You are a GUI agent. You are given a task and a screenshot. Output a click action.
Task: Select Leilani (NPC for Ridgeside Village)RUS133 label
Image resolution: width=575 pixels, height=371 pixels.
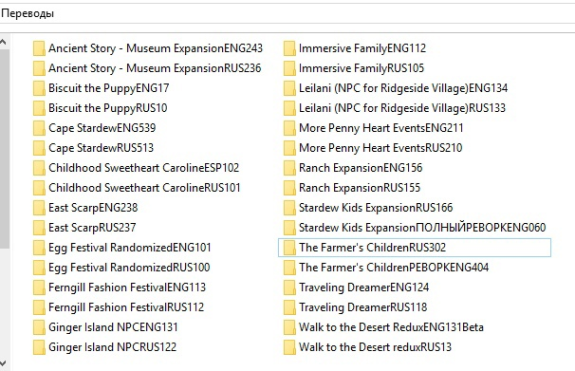click(402, 108)
